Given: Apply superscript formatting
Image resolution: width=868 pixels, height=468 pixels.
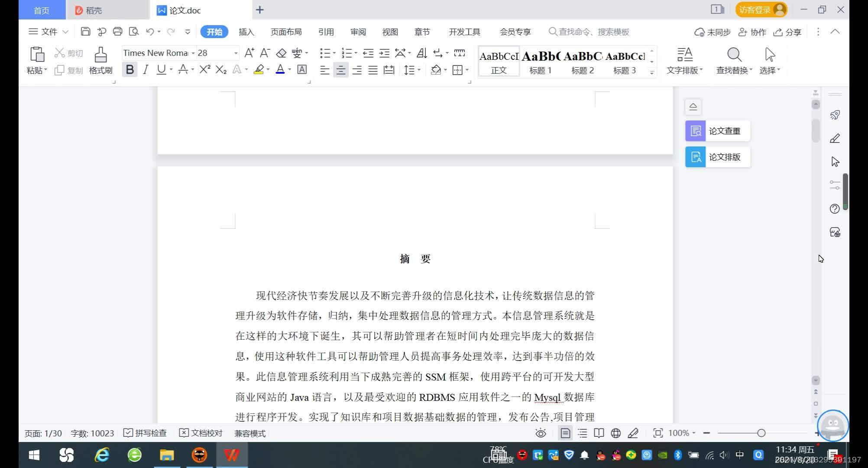Looking at the screenshot, I should click(205, 69).
